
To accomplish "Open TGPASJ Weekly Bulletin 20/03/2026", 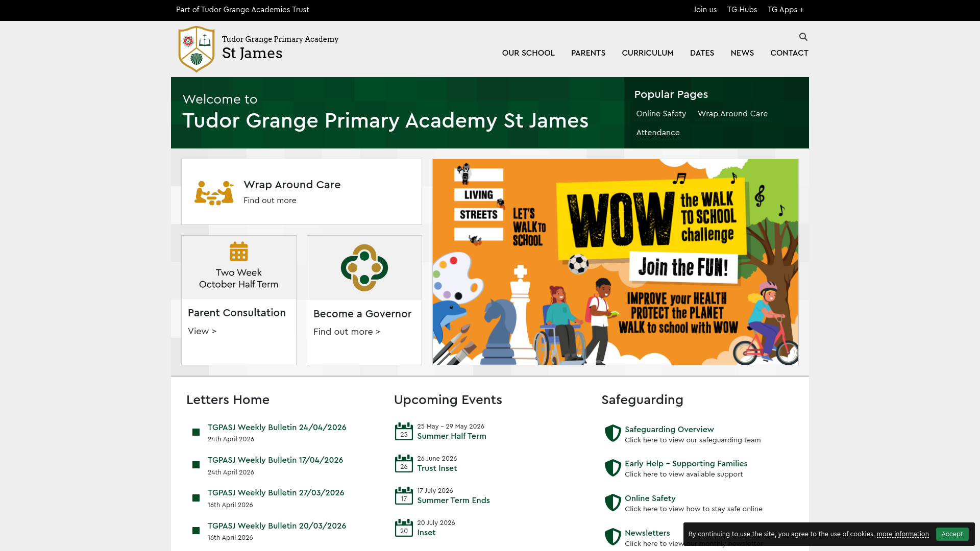I will [x=277, y=526].
